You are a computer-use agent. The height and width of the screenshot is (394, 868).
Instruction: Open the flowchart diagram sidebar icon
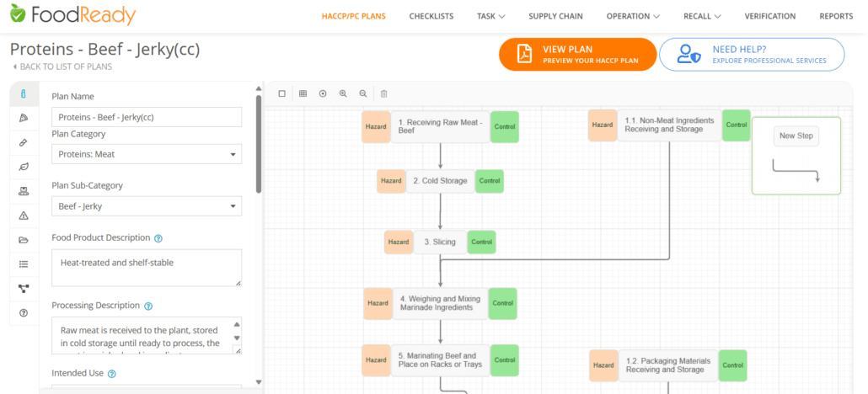pos(24,288)
